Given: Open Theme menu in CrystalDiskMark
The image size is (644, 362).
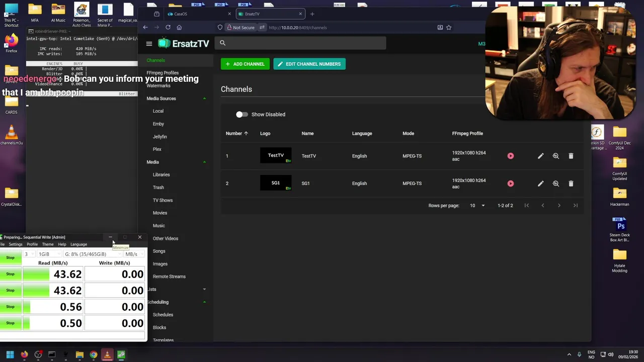Looking at the screenshot, I should click(x=48, y=244).
